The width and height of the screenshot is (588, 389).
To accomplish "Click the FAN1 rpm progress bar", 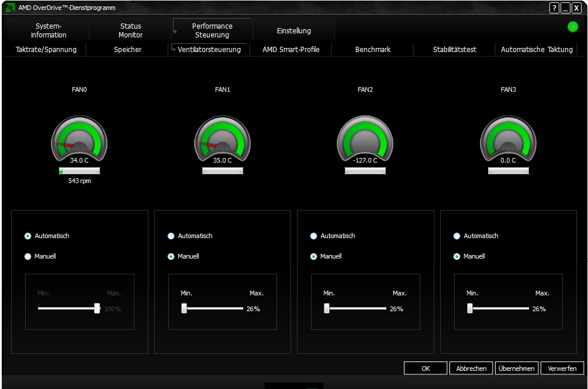I will (x=222, y=171).
